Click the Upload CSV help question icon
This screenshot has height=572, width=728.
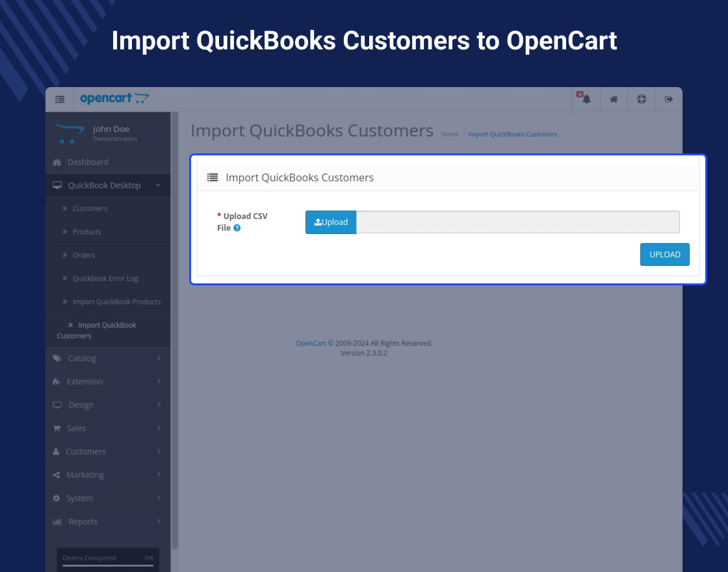[x=237, y=228]
